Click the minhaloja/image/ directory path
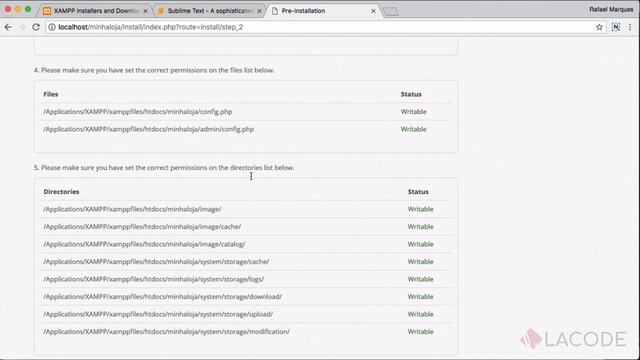Image resolution: width=640 pixels, height=360 pixels. point(132,209)
